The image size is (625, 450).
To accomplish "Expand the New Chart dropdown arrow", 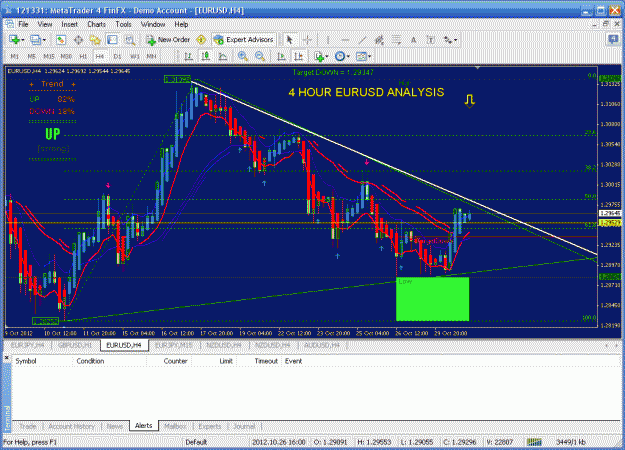I will pos(23,40).
